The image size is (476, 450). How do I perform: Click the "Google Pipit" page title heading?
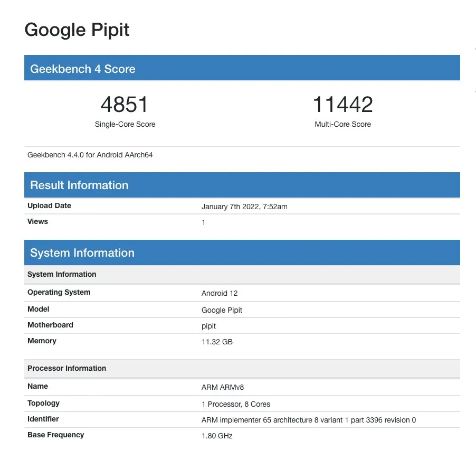(77, 30)
